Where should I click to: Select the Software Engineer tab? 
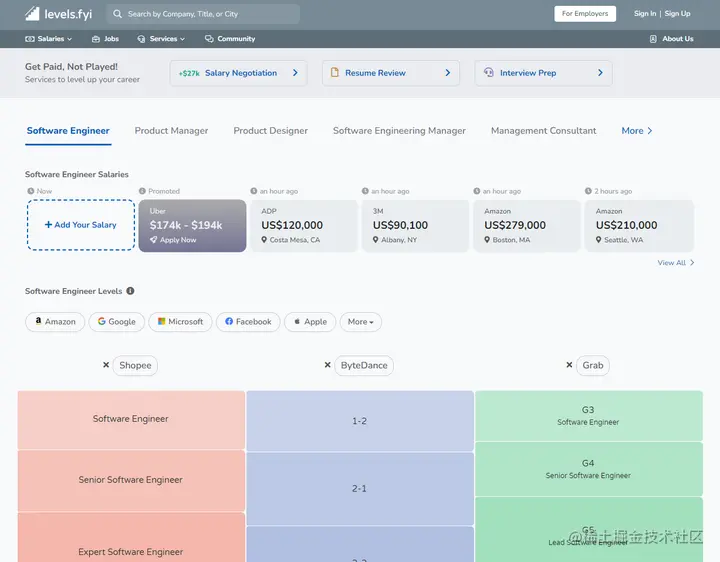(x=68, y=131)
